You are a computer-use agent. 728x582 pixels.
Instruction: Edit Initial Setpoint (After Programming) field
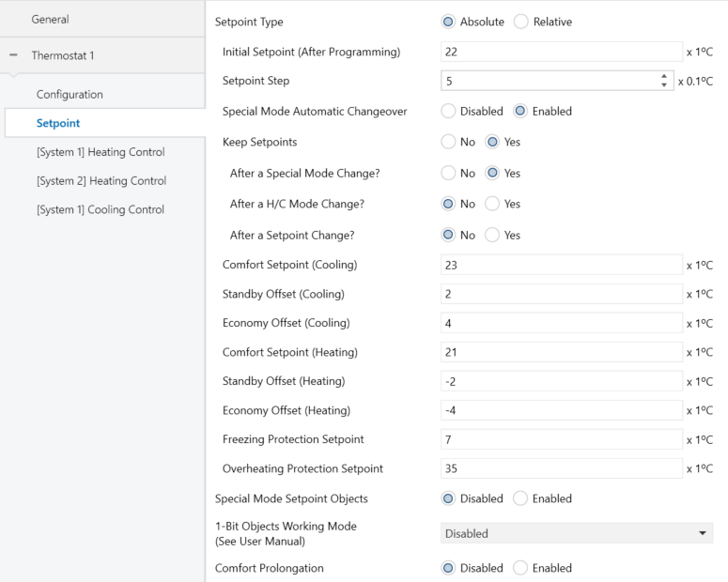562,52
